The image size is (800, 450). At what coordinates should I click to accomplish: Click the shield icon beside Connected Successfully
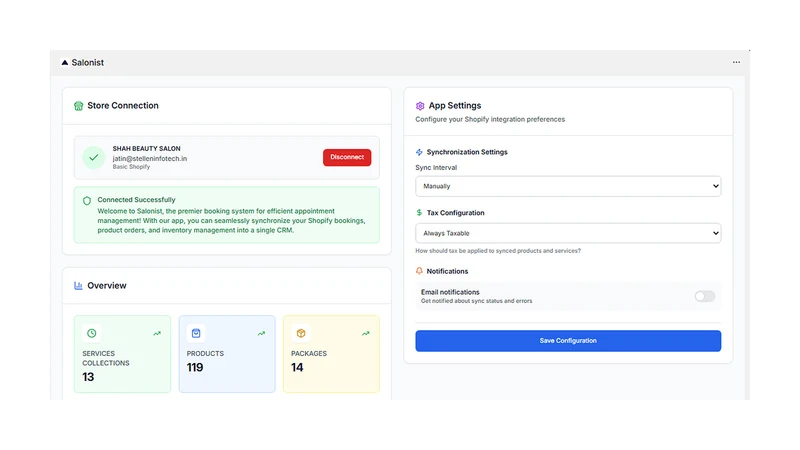tap(87, 201)
